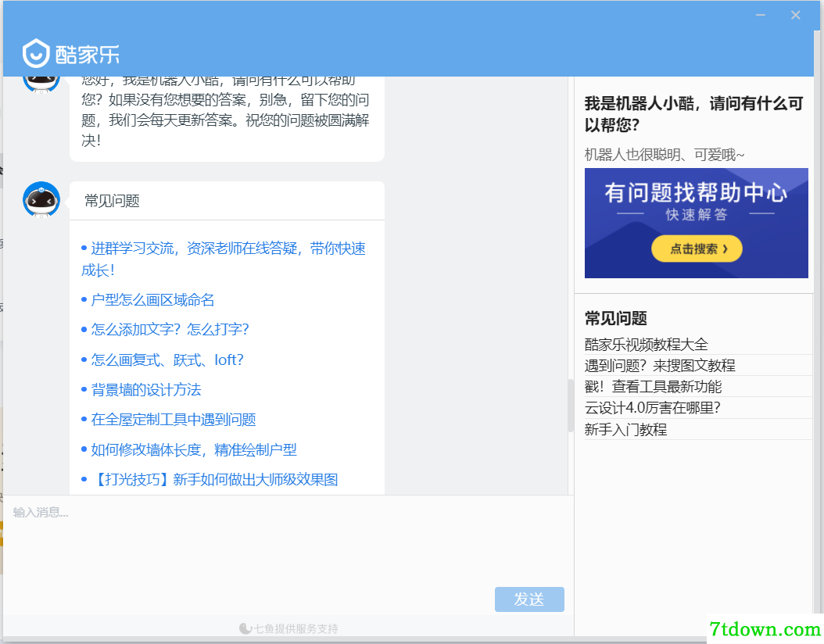Select 新手入门教程 in sidebar
This screenshot has height=644, width=824.
(626, 430)
